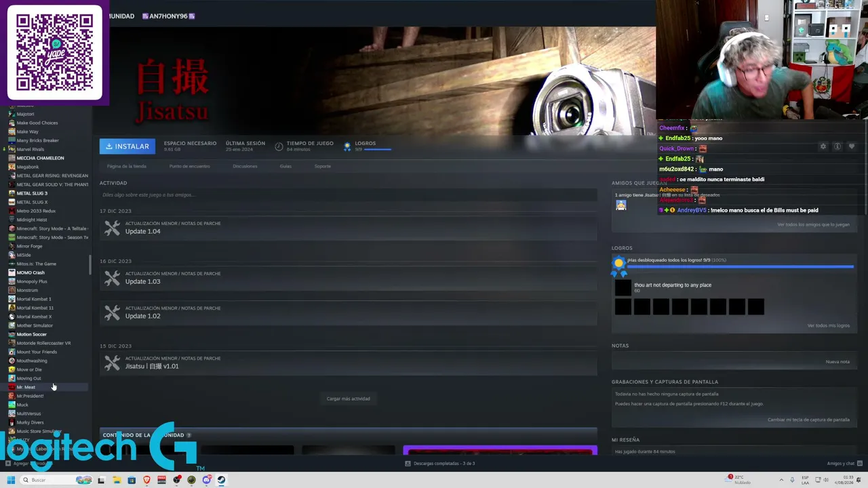
Task: Click the MultiVersus game icon
Action: [x=12, y=413]
